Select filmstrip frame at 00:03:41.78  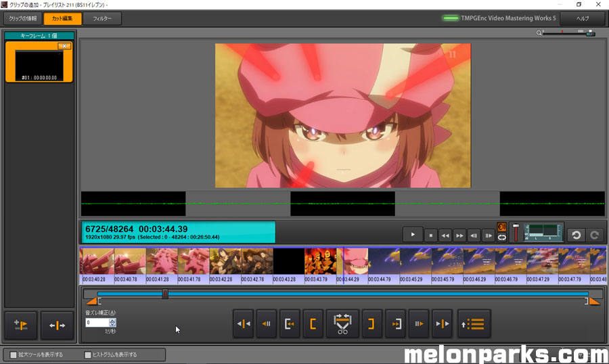point(194,261)
